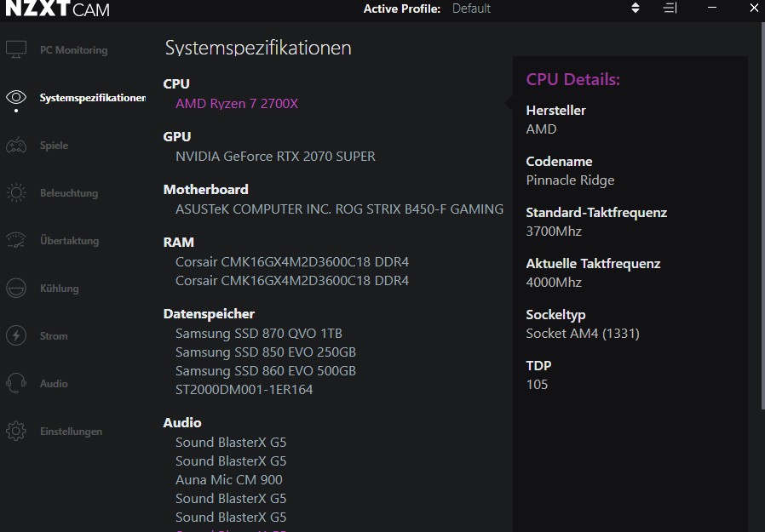
Task: Select the Samsung SSD 870 QVO 1TB entry
Action: point(259,334)
